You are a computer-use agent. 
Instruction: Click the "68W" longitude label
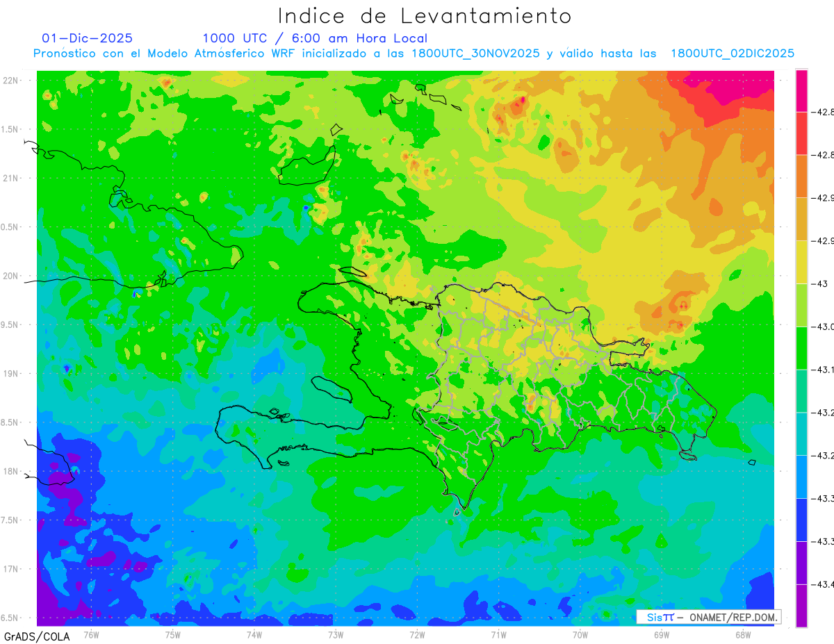click(x=743, y=634)
